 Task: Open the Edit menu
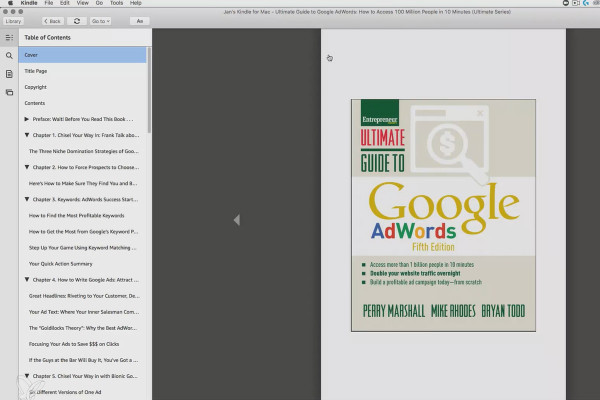coord(65,3)
